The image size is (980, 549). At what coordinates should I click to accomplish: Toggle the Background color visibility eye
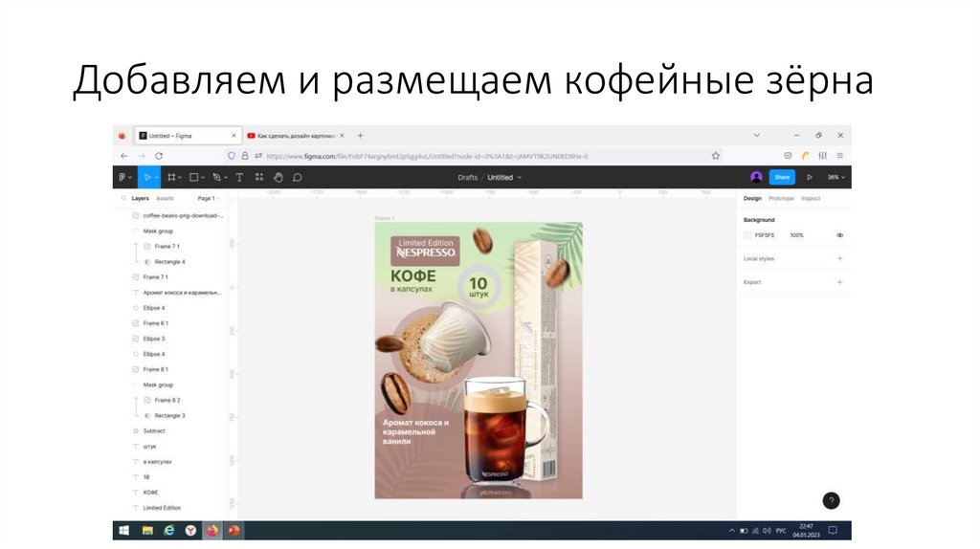(839, 235)
